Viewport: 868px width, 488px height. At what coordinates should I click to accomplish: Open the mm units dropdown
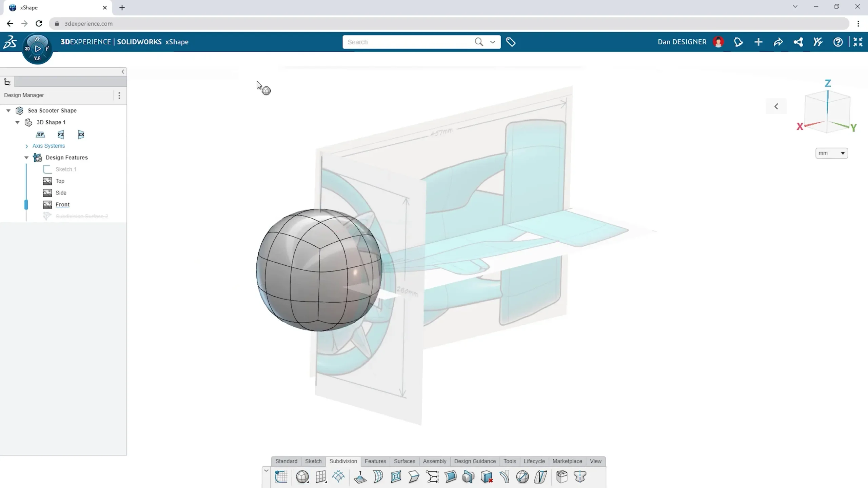click(831, 153)
